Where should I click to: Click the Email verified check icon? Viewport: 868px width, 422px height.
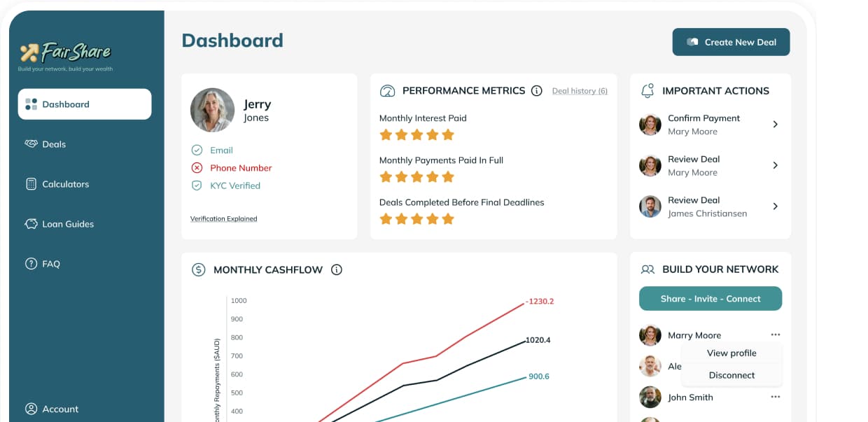click(x=197, y=150)
